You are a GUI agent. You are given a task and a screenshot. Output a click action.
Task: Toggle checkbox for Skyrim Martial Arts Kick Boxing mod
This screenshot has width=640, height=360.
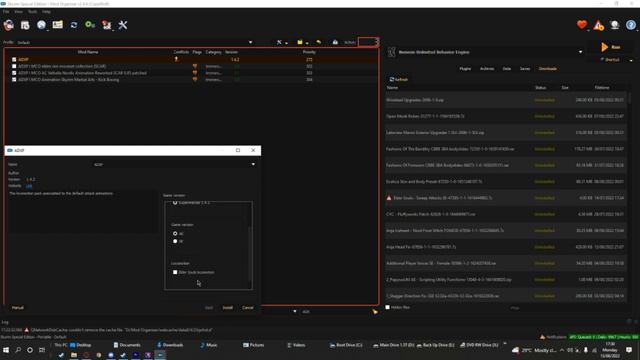tap(14, 80)
